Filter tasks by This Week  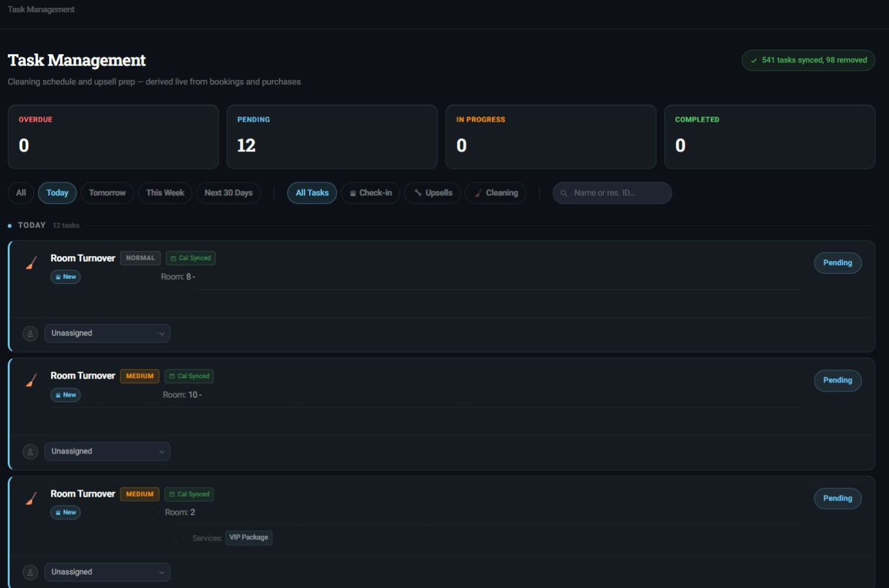point(165,193)
